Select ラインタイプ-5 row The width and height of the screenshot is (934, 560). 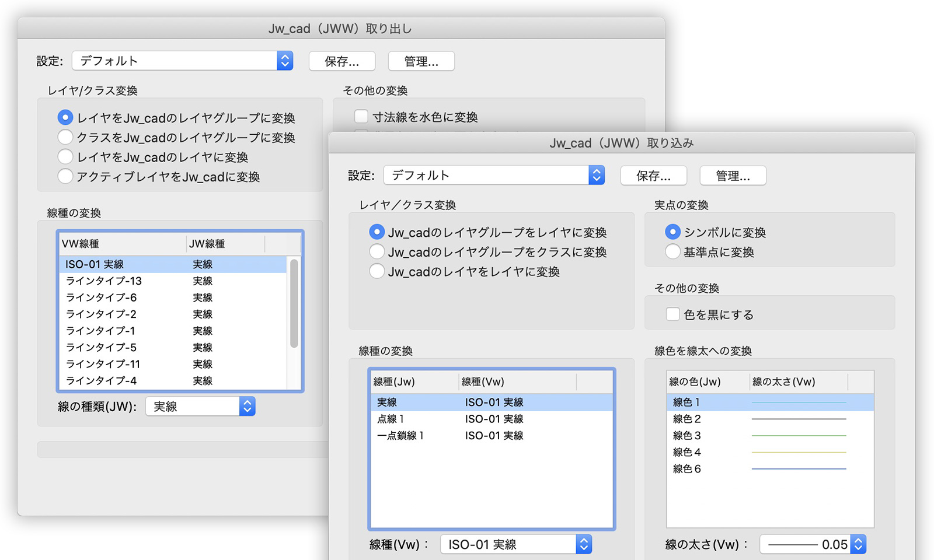point(173,347)
